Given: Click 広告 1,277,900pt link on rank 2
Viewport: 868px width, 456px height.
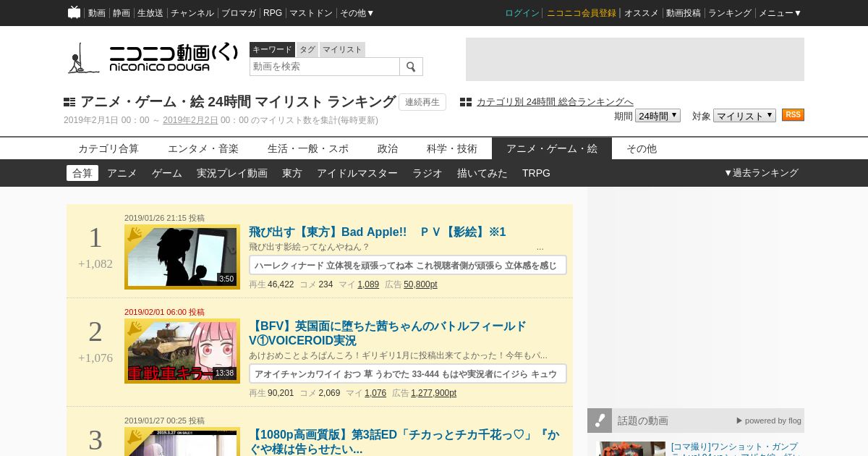Looking at the screenshot, I should coord(433,393).
